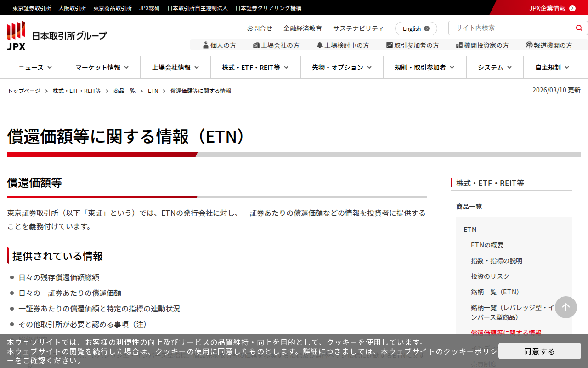Open the マーケット情報 main menu
Screen dimensions: 588x368
point(102,67)
